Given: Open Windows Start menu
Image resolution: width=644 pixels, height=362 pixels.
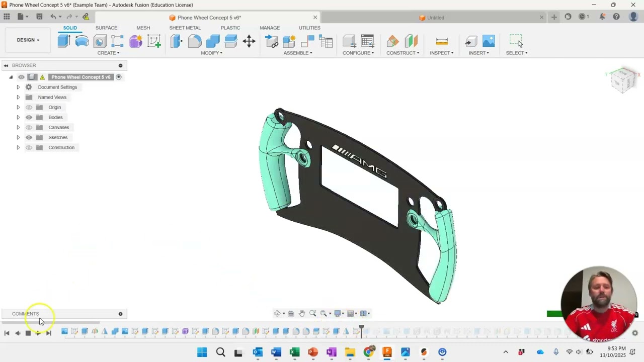Looking at the screenshot, I should tap(202, 352).
